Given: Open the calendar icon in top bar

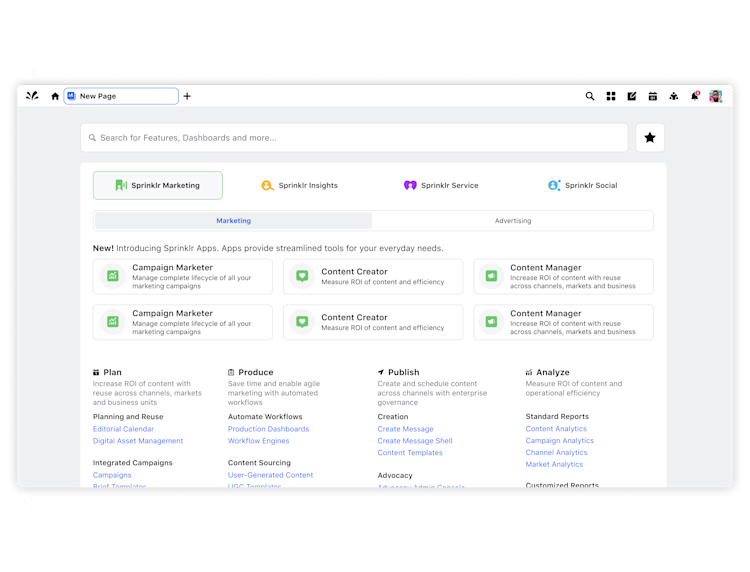Looking at the screenshot, I should (652, 96).
